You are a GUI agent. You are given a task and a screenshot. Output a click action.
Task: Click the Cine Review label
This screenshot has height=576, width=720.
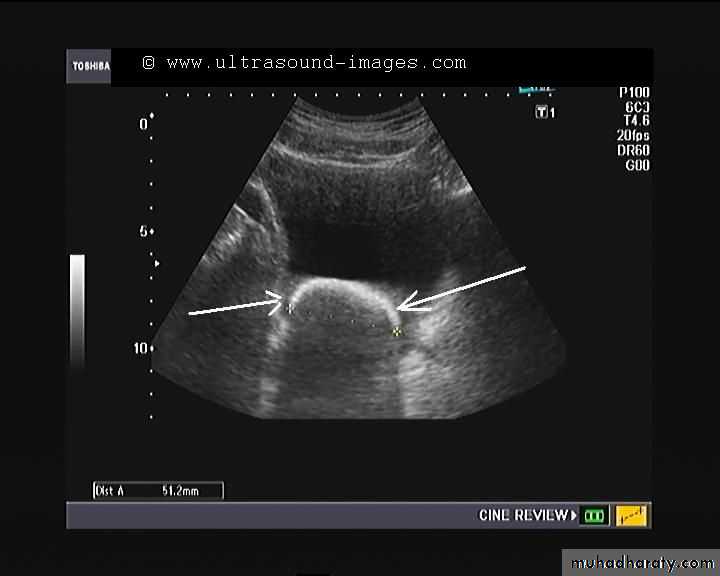pos(527,516)
